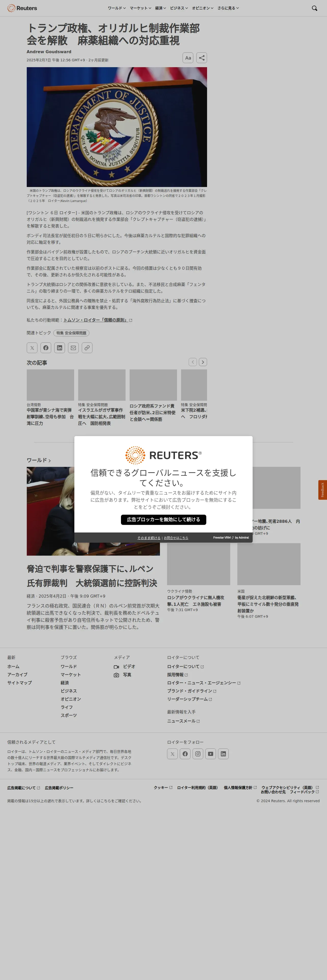Image resolution: width=327 pixels, height=980 pixels.
Task: Expand the 経済 nav dropdown
Action: 160,8
